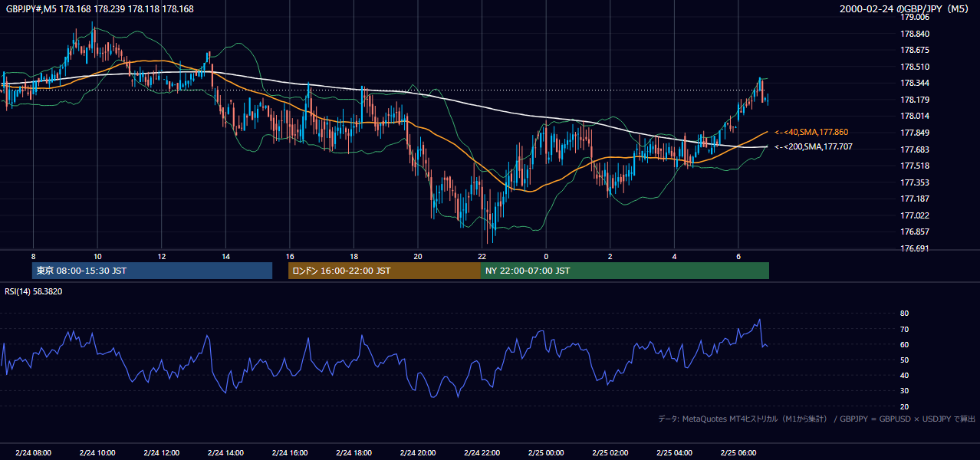Click the 2/24 14:00 time label
Viewport: 980px width, 460px height.
click(225, 452)
